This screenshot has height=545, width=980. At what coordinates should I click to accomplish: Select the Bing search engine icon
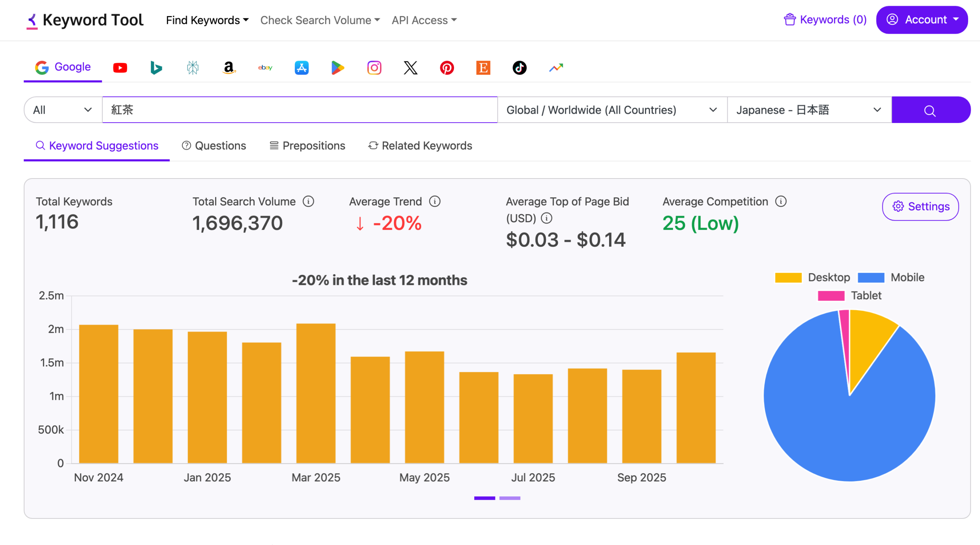pyautogui.click(x=156, y=68)
